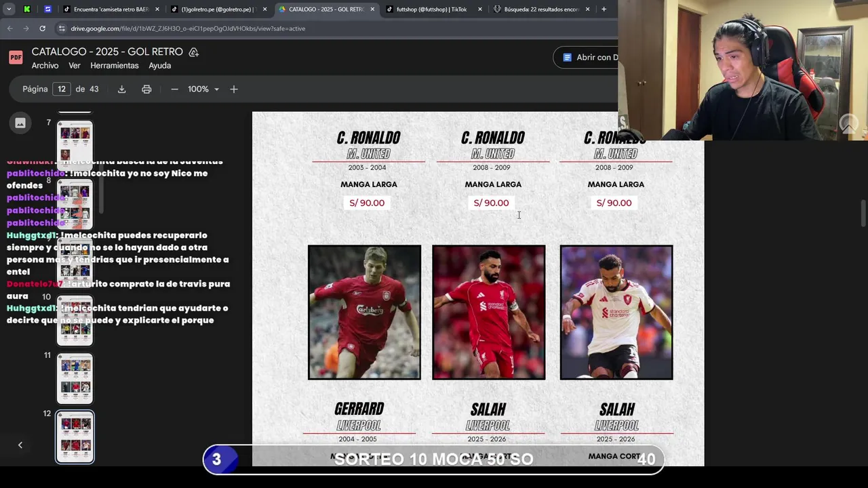This screenshot has height=488, width=868.
Task: Switch to the pinned Kick tab
Action: 26,9
